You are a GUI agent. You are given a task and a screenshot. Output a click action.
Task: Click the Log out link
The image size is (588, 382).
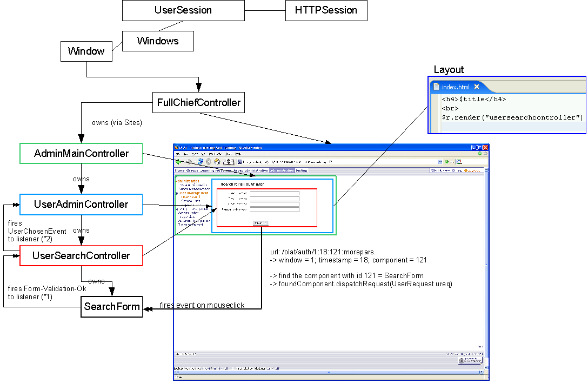click(x=472, y=170)
